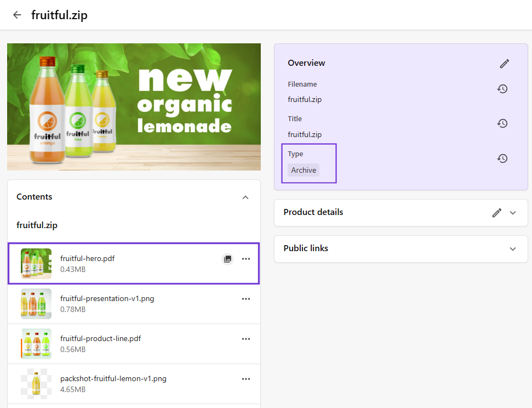
Task: Click the Filename value fruitful.zip in Overview
Action: (305, 100)
